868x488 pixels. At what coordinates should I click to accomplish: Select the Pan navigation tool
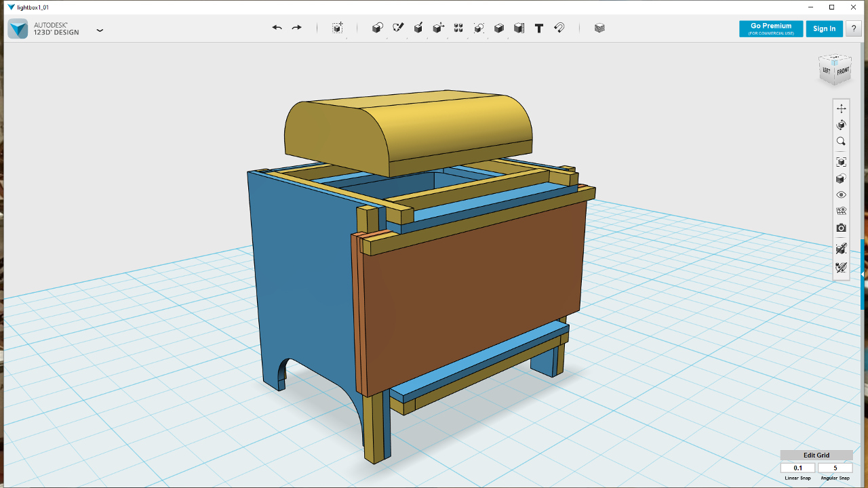pyautogui.click(x=842, y=108)
